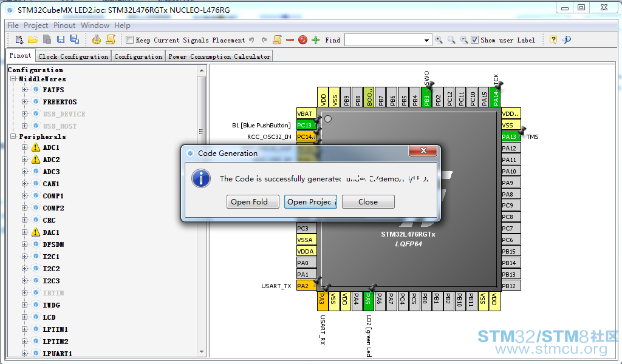
Task: Click the info icon in Code Generation dialog
Action: coord(201,178)
